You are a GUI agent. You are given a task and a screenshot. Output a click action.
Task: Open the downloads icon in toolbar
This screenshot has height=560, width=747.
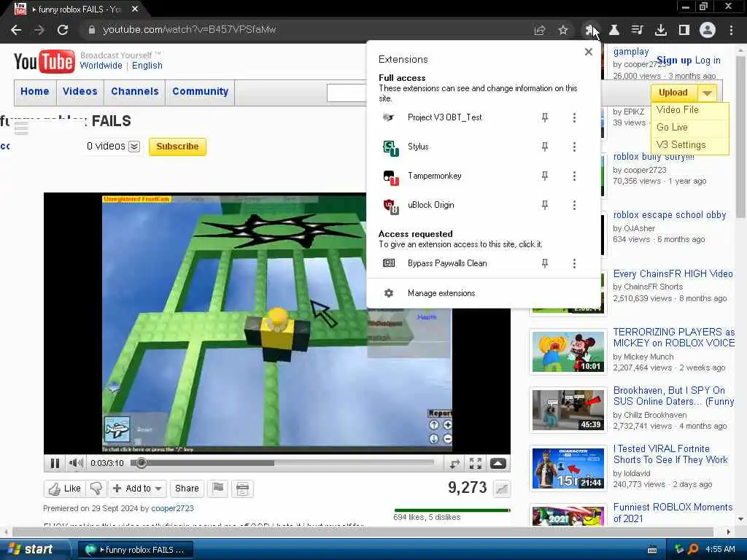[x=660, y=30]
